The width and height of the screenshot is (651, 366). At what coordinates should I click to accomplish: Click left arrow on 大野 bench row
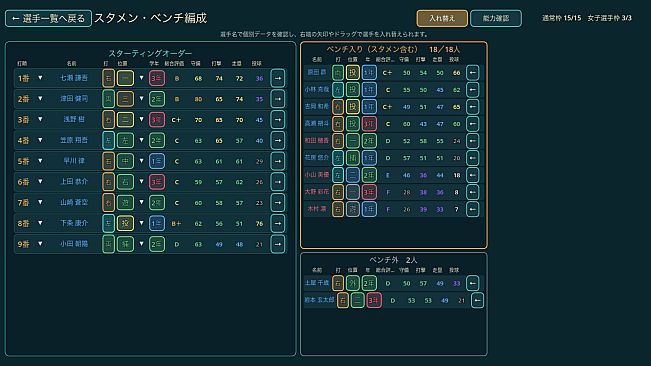472,192
